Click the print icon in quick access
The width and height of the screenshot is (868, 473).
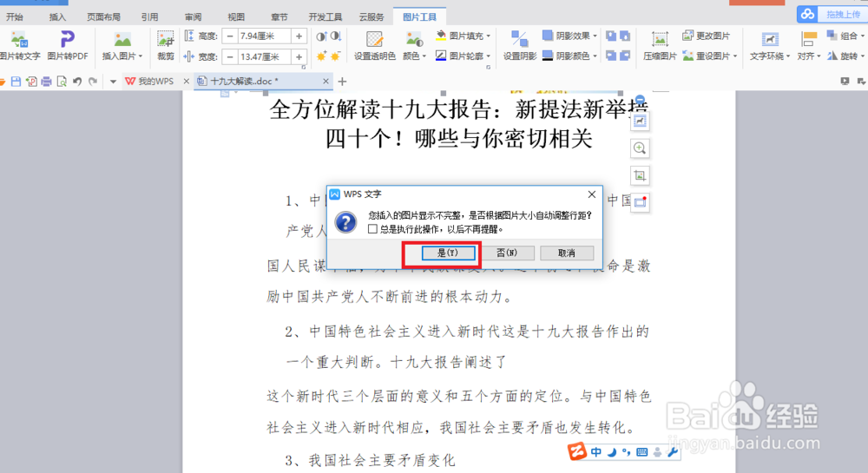tap(47, 82)
